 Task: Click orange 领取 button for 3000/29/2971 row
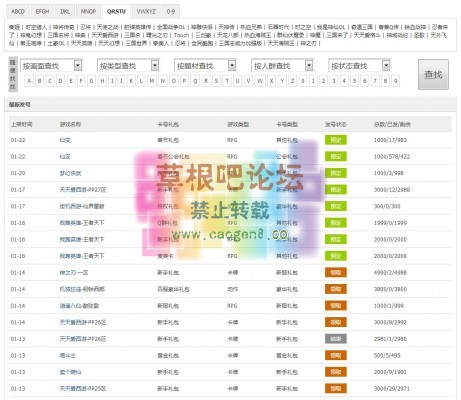pyautogui.click(x=336, y=389)
